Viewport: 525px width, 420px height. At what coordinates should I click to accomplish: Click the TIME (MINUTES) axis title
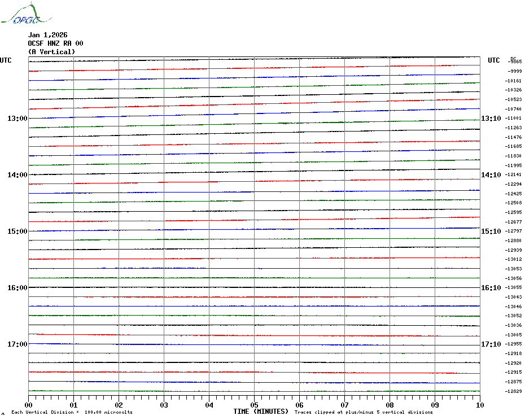click(261, 412)
